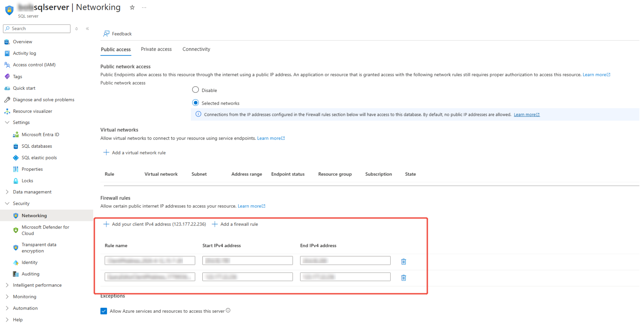This screenshot has height=328, width=644.
Task: Click Add a virtual network rule
Action: point(134,153)
